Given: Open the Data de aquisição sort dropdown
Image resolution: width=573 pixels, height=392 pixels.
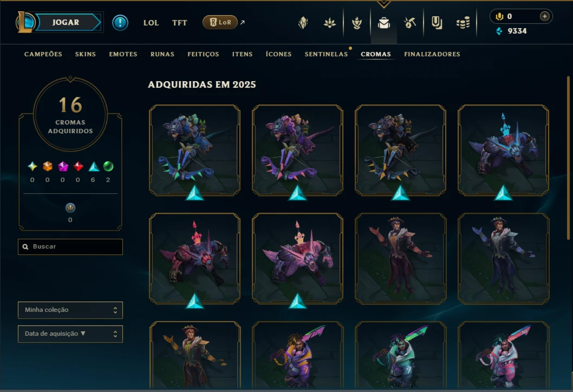Looking at the screenshot, I should 70,334.
